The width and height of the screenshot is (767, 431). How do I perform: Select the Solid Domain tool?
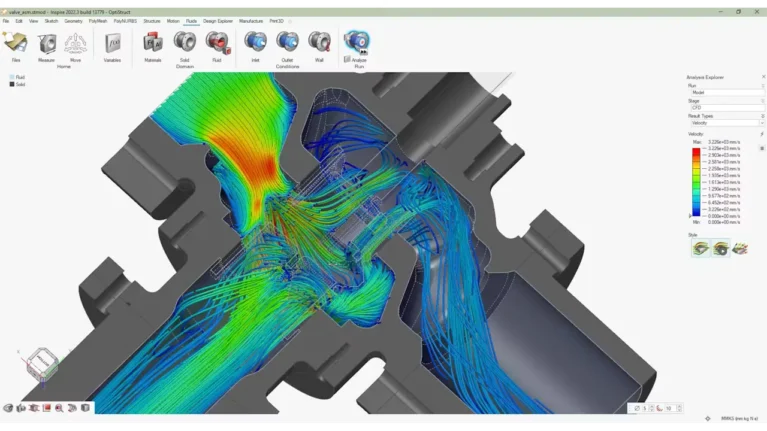click(x=184, y=48)
